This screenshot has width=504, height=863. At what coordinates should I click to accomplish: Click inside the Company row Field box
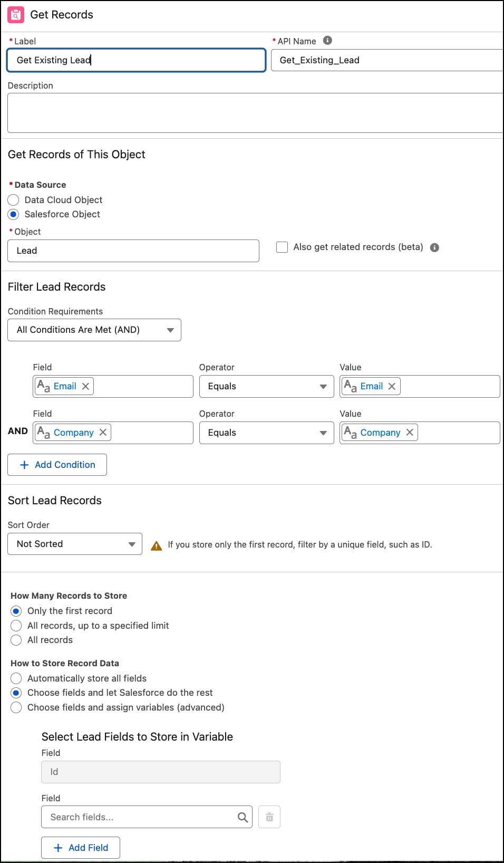(113, 433)
